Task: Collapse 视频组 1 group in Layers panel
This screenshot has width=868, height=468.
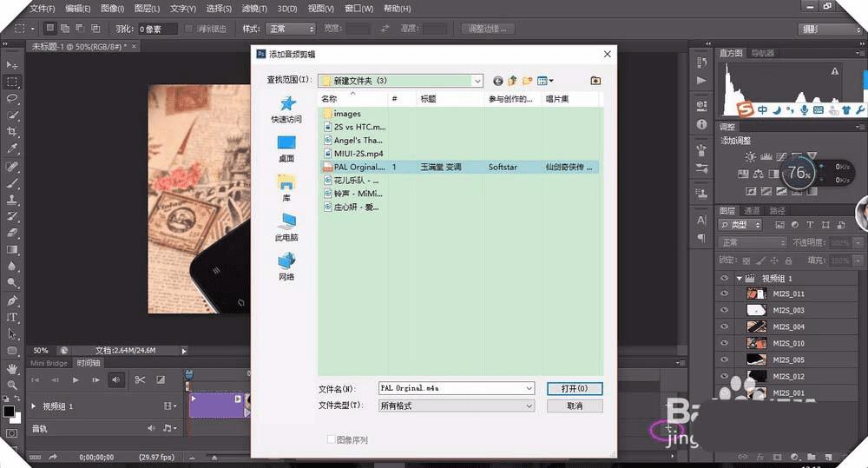Action: tap(739, 278)
